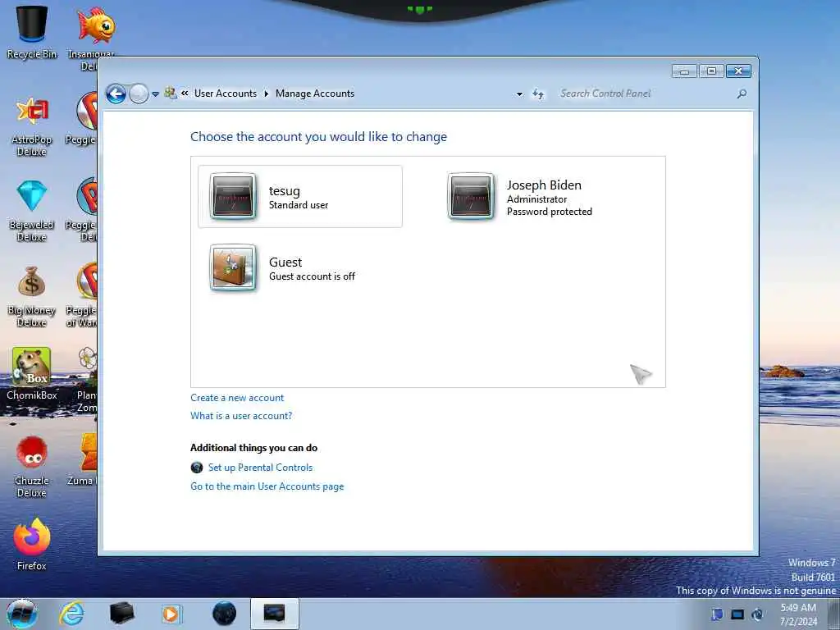Click the Manage Accounts breadcrumb
Image resolution: width=840 pixels, height=630 pixels.
315,94
